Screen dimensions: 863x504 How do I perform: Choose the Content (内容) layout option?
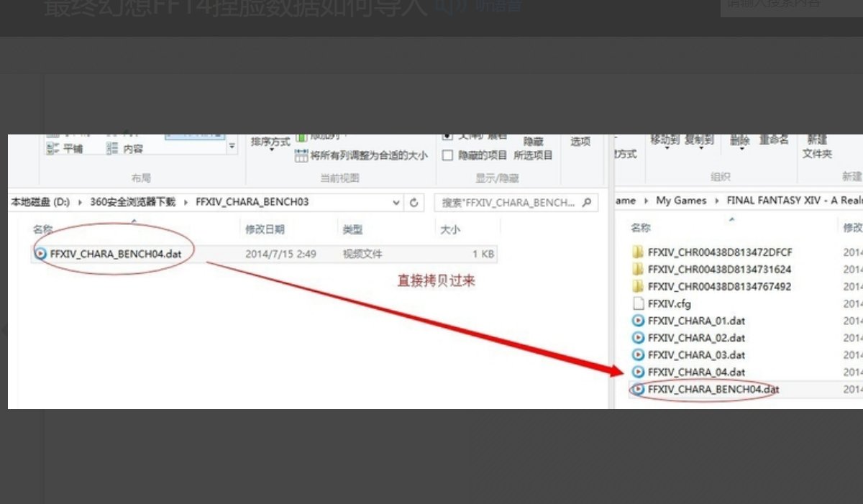coord(124,149)
